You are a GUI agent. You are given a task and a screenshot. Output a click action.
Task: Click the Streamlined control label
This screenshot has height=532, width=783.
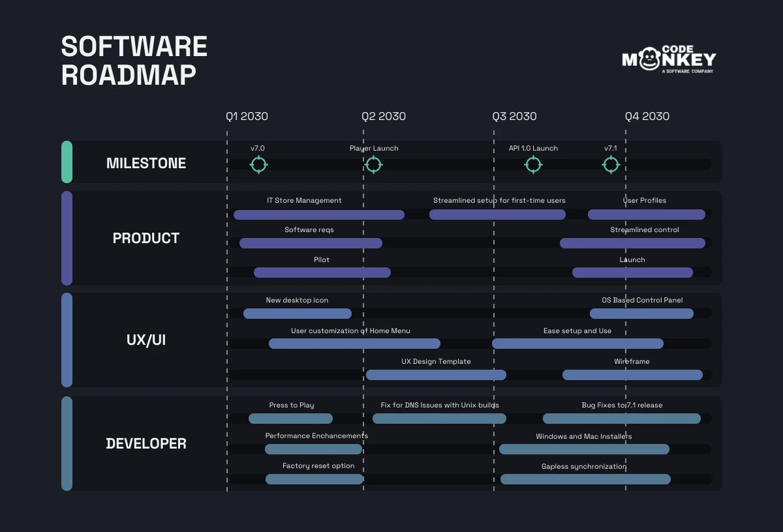[644, 229]
